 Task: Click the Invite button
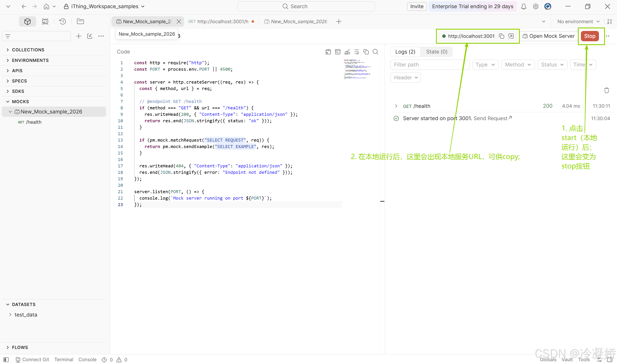click(417, 6)
